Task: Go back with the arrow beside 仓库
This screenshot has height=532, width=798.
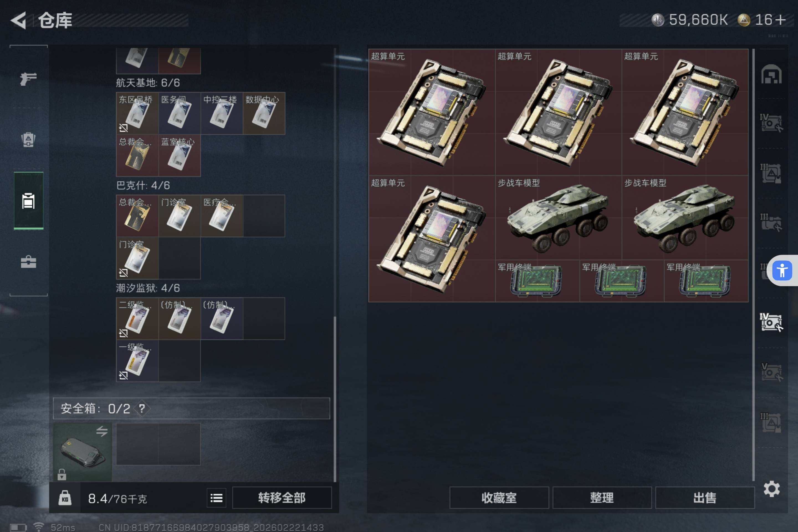Action: pos(19,20)
